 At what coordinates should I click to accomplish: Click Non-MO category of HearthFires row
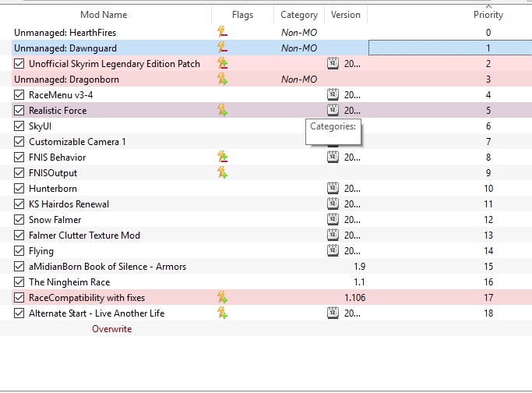[x=299, y=33]
